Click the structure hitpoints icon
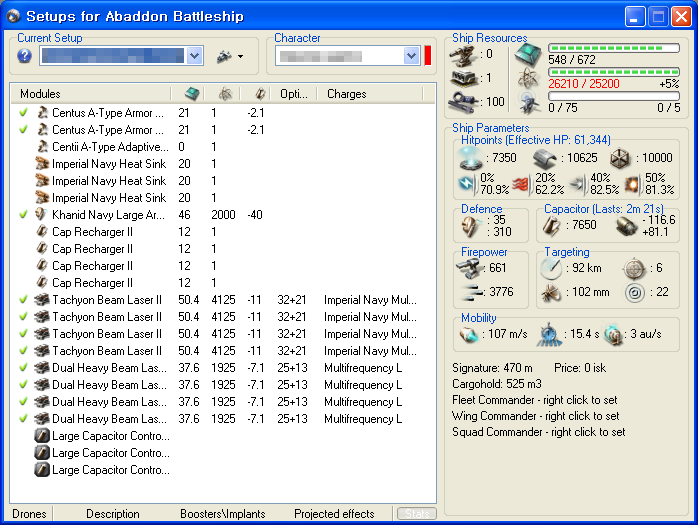The image size is (698, 525). click(620, 158)
